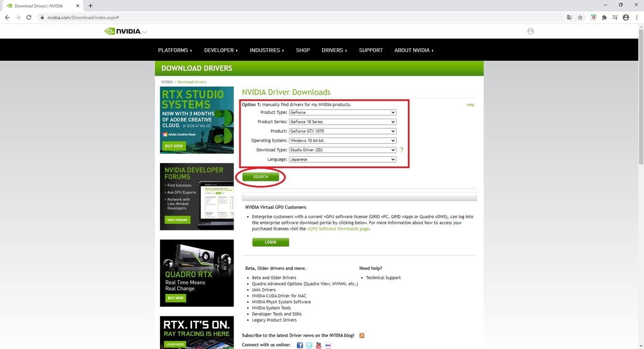Close the Download Drivers browser tab

point(78,5)
